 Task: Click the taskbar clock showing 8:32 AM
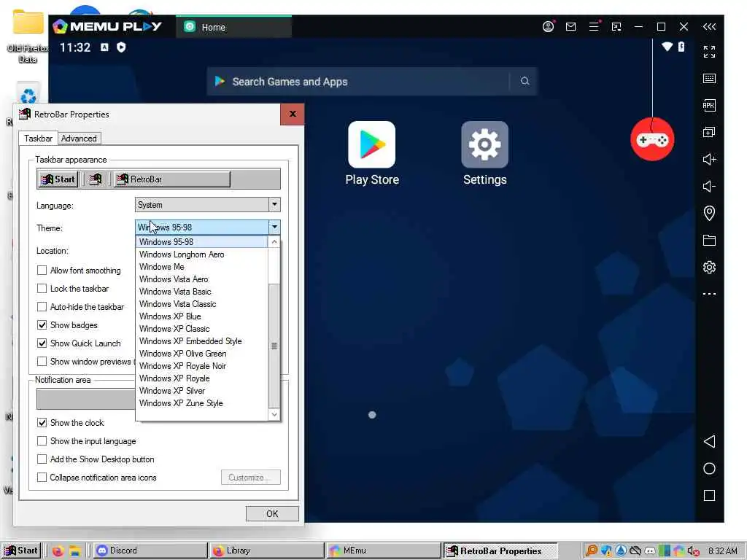click(x=723, y=551)
